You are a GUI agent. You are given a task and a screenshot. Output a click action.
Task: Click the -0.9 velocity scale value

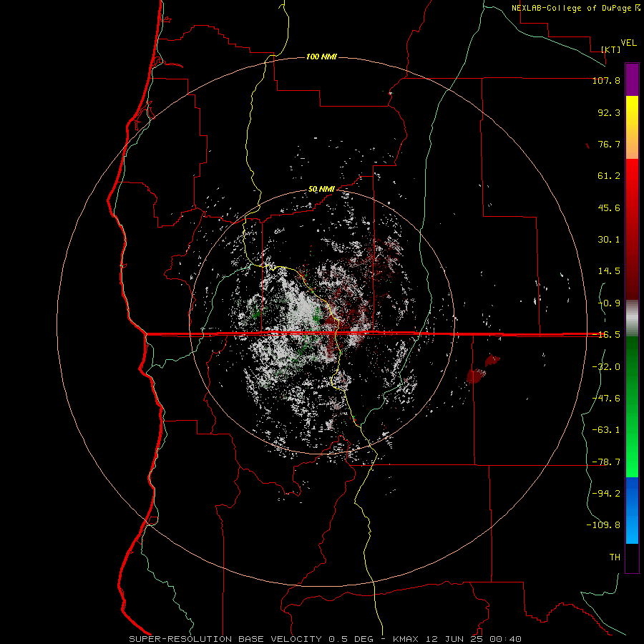point(609,303)
